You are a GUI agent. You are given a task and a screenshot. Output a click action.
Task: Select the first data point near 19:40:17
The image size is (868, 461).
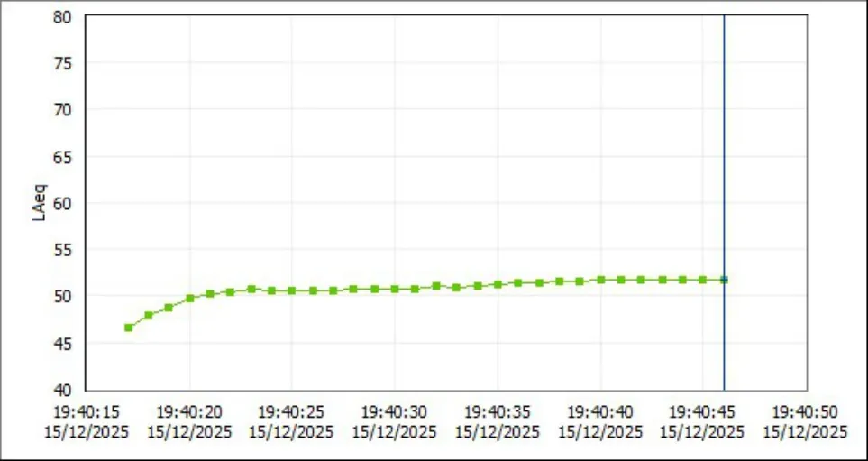[x=128, y=327]
